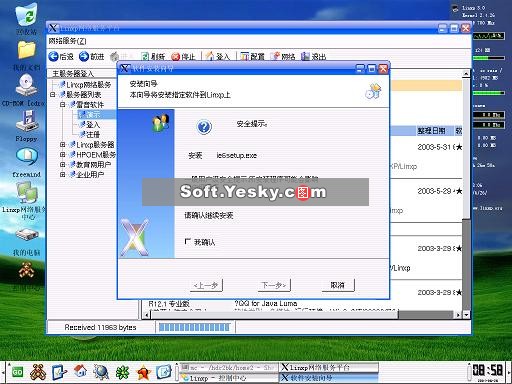This screenshot has width=512, height=384.
Task: Expand the HPOEM服务 tree node
Action: (x=62, y=155)
